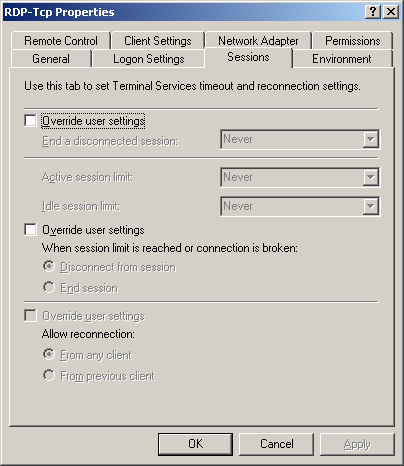Open the Idle session limit dropdown
The height and width of the screenshot is (466, 404).
[x=300, y=206]
